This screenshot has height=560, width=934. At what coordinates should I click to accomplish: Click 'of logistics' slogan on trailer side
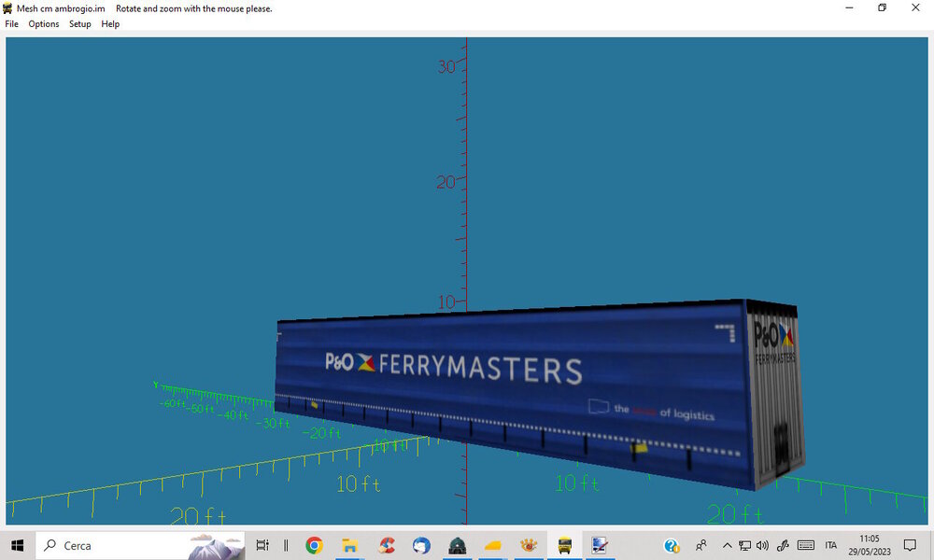pos(686,413)
